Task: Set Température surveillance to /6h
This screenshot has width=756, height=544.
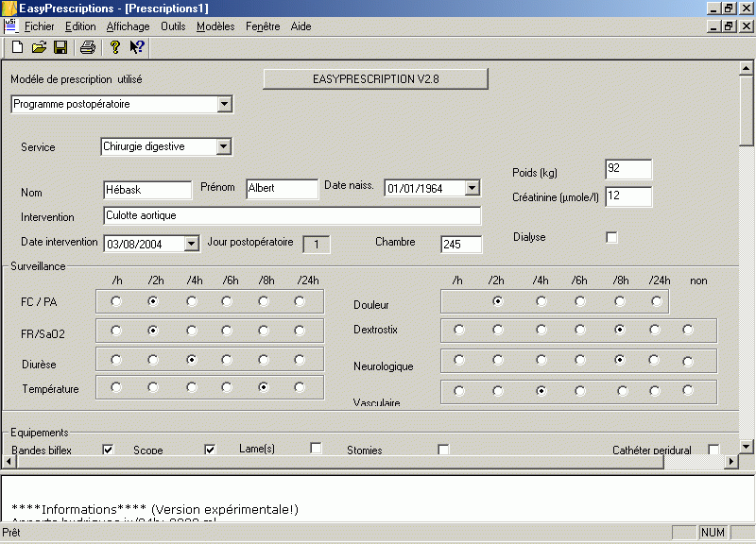Action: point(227,387)
